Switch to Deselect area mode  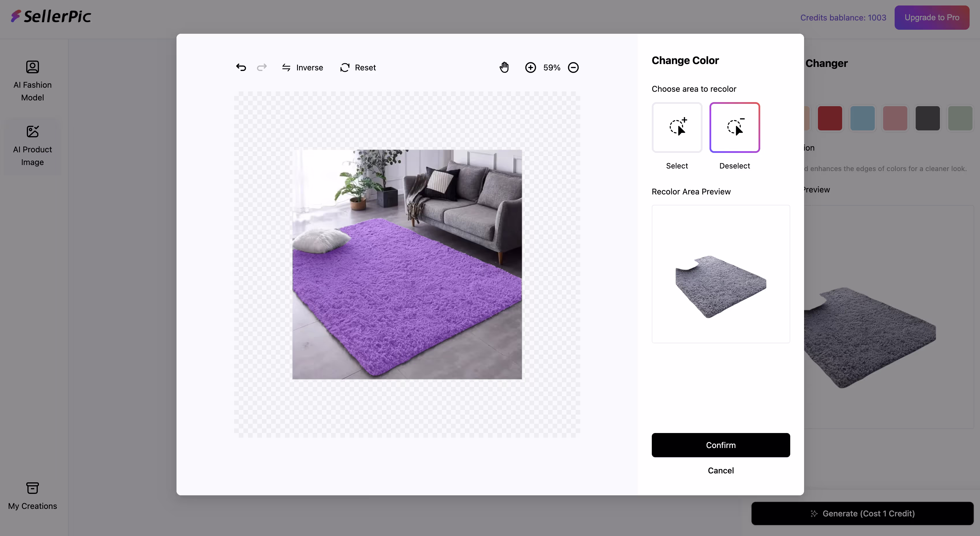[x=734, y=128]
